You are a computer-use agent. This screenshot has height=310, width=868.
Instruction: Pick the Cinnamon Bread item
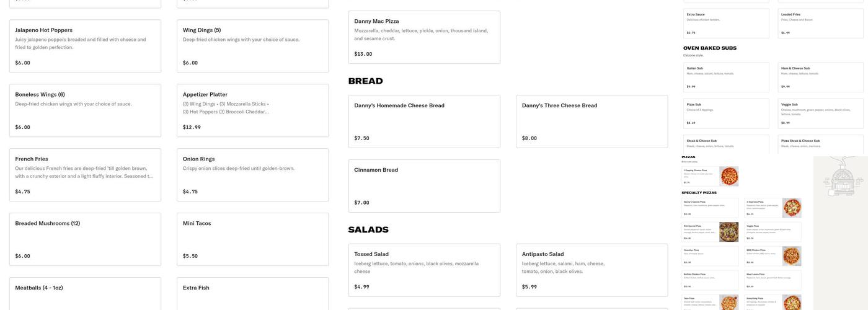click(x=424, y=186)
